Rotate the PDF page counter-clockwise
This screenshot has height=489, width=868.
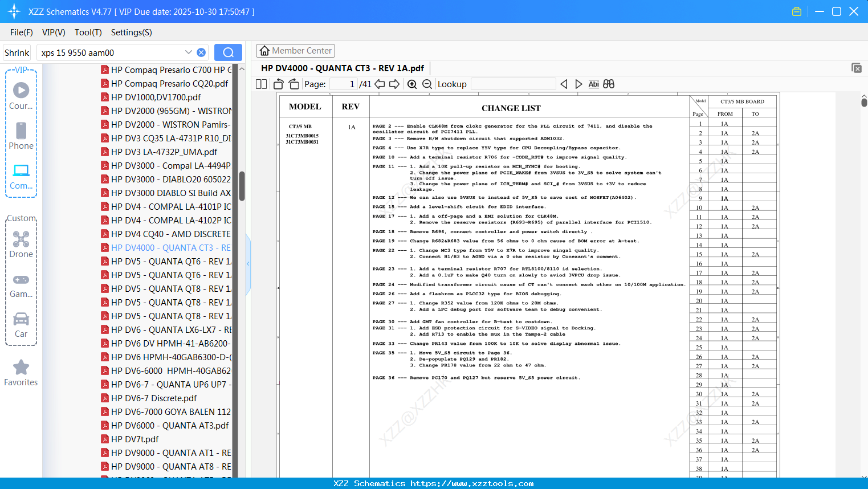pyautogui.click(x=279, y=84)
